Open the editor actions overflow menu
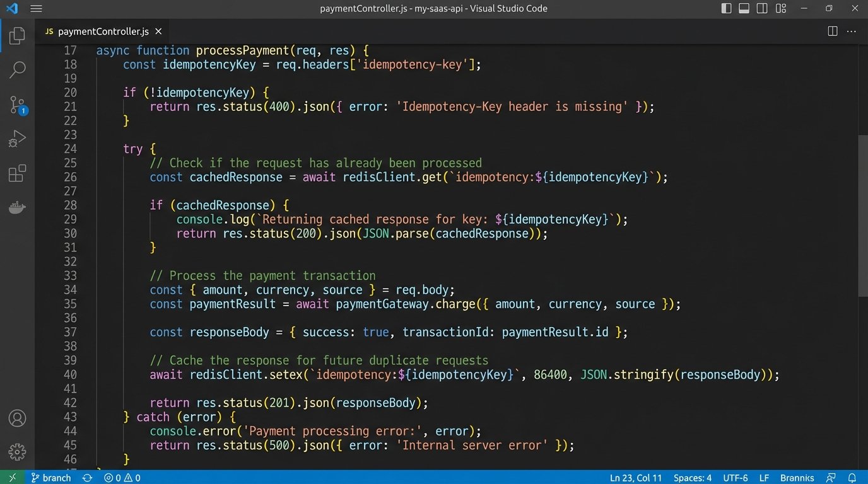The image size is (868, 484). [851, 31]
